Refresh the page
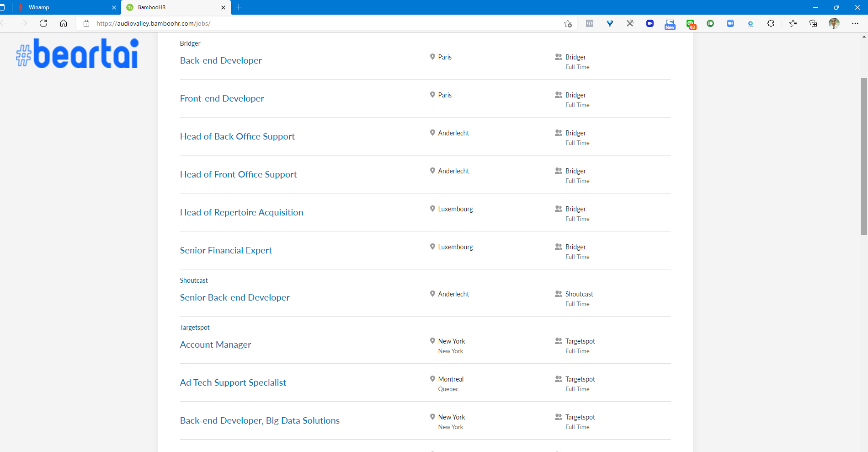Screen dimensions: 868x452 click(43, 23)
